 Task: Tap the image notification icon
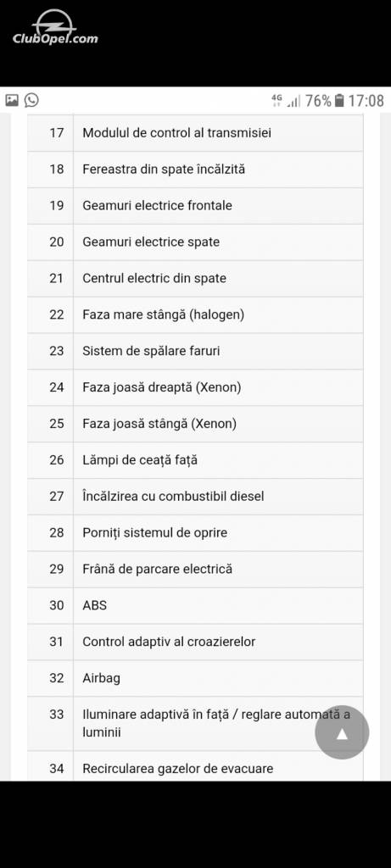click(x=12, y=100)
